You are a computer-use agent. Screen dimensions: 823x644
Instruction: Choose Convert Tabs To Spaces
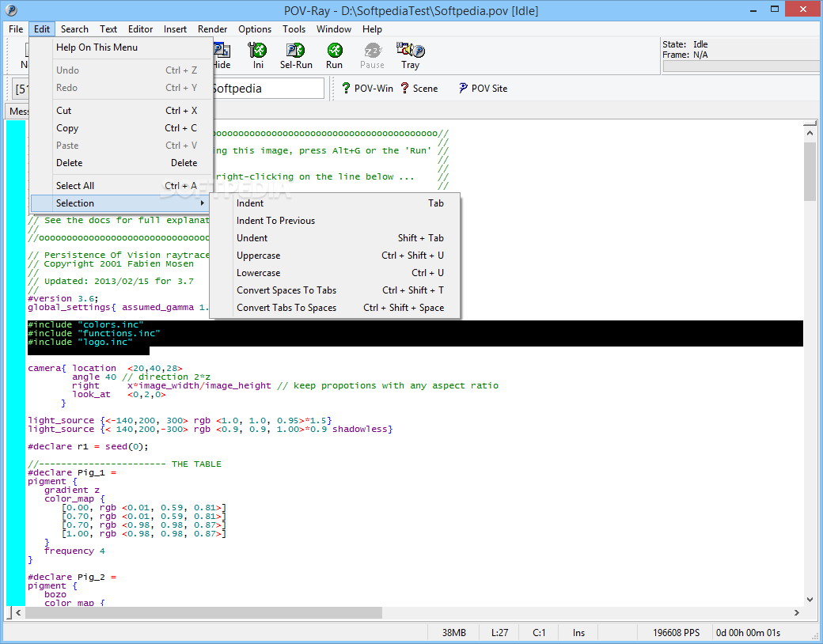[x=335, y=308]
